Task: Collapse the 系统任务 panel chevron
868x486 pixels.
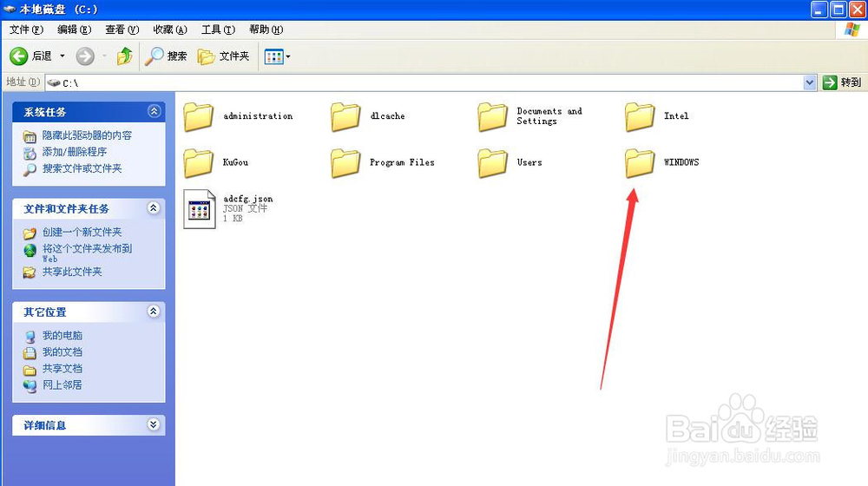Action: pos(154,111)
